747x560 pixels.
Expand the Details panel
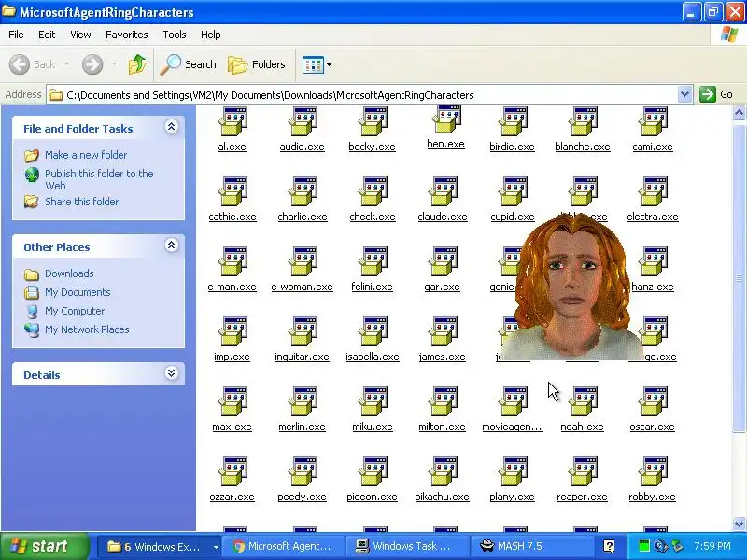172,373
